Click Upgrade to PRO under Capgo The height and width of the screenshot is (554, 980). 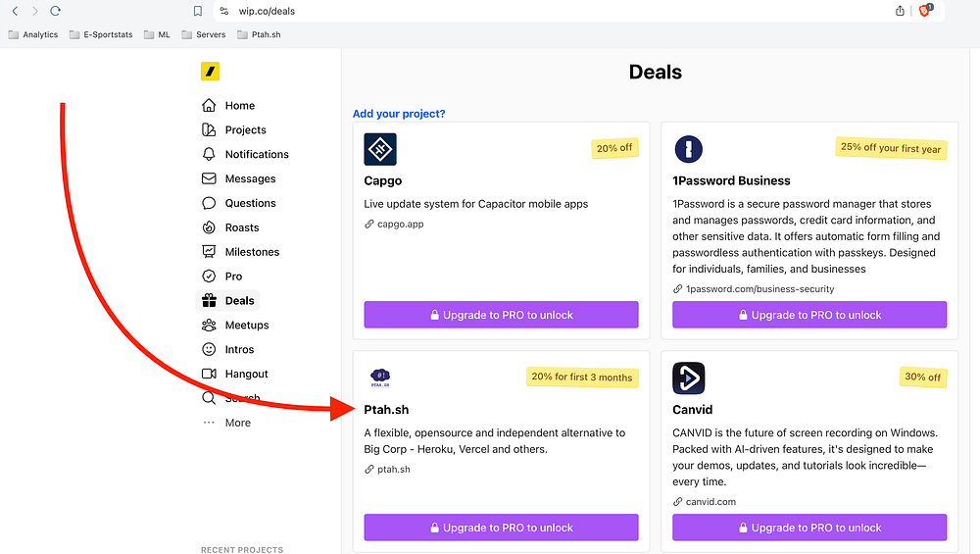[x=501, y=315]
